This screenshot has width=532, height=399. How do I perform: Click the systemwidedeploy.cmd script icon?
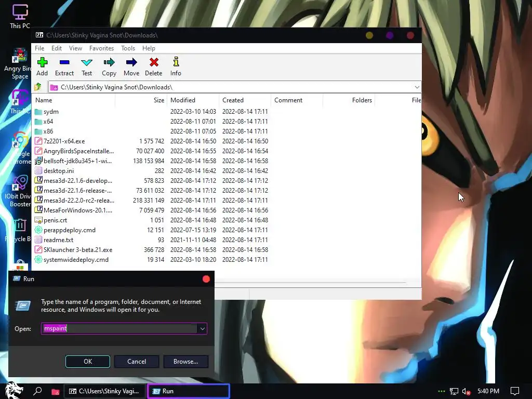pyautogui.click(x=38, y=260)
